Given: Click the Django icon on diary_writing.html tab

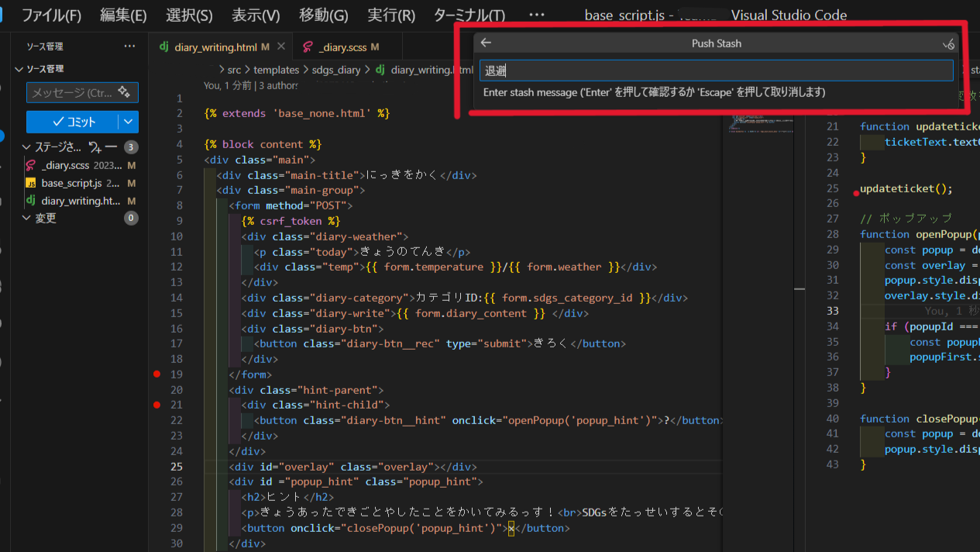Looking at the screenshot, I should 163,46.
